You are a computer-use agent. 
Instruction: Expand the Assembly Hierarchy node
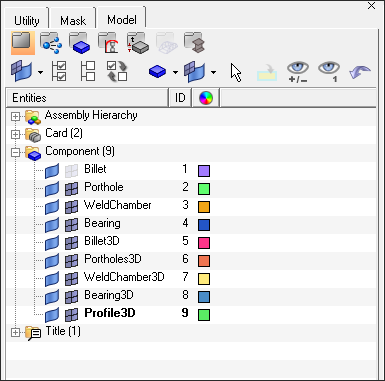pos(15,116)
